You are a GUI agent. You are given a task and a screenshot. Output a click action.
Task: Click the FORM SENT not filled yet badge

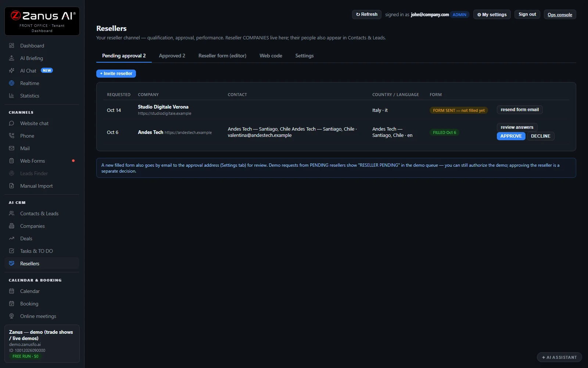point(459,110)
